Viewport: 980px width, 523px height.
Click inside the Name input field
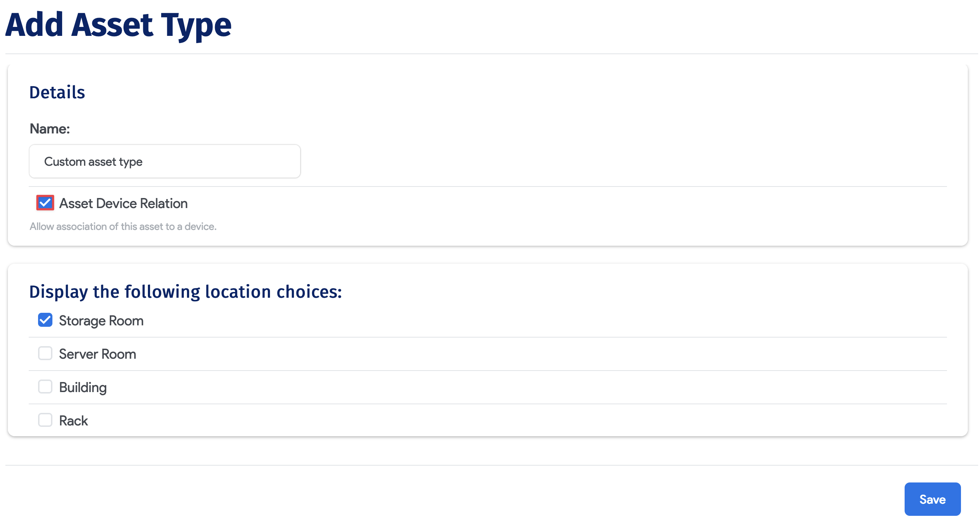click(164, 161)
